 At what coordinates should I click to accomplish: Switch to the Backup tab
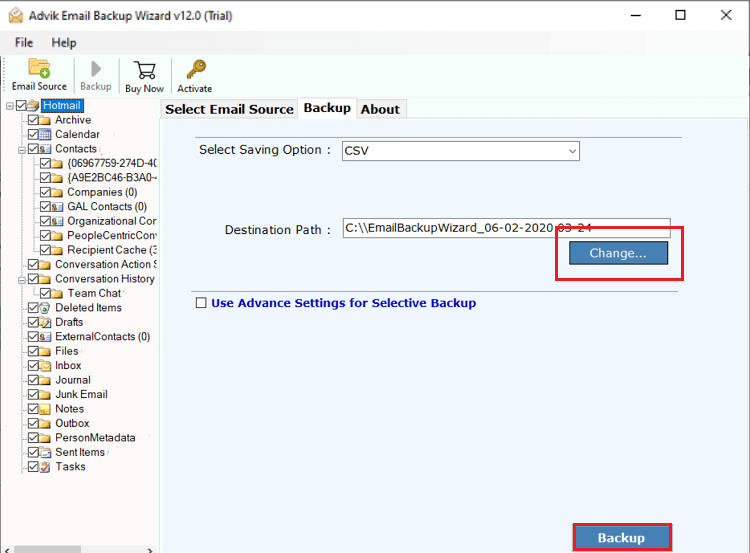coord(327,108)
